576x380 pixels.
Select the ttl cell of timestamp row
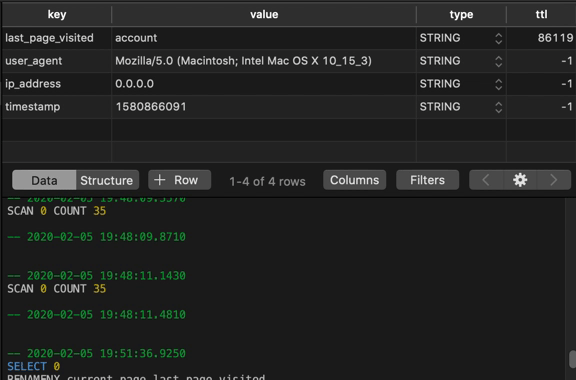(541, 107)
